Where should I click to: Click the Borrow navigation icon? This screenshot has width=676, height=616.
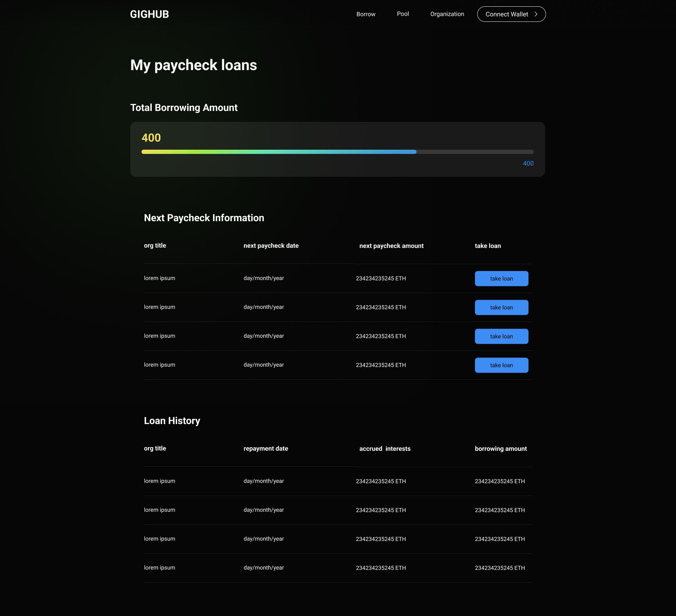(366, 14)
